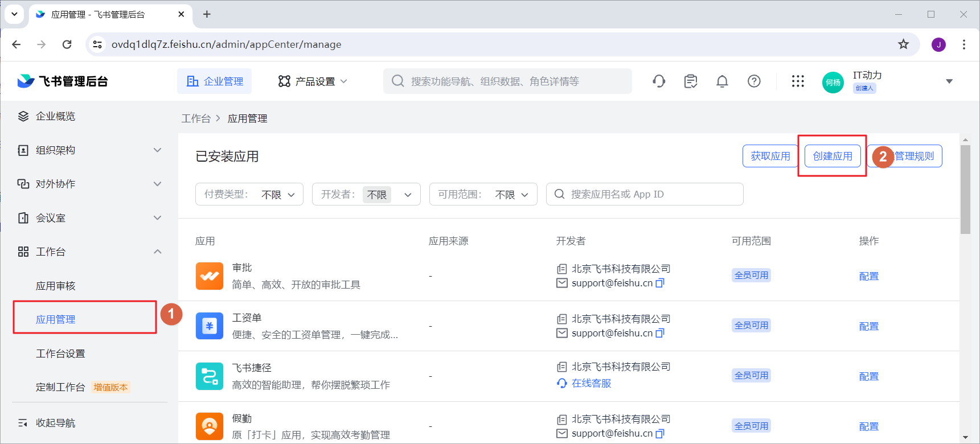This screenshot has height=444, width=980.
Task: Click the 飞书捷径 app icon
Action: [x=209, y=376]
